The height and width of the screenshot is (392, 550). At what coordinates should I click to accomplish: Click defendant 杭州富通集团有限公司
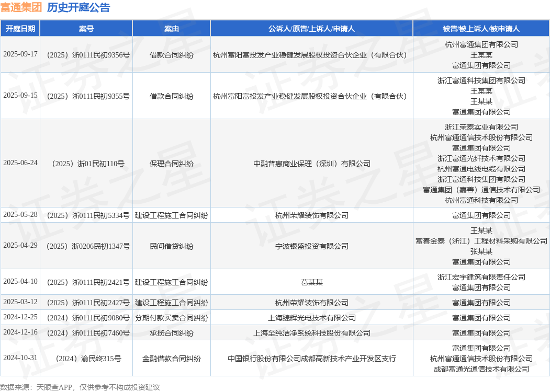(x=481, y=44)
